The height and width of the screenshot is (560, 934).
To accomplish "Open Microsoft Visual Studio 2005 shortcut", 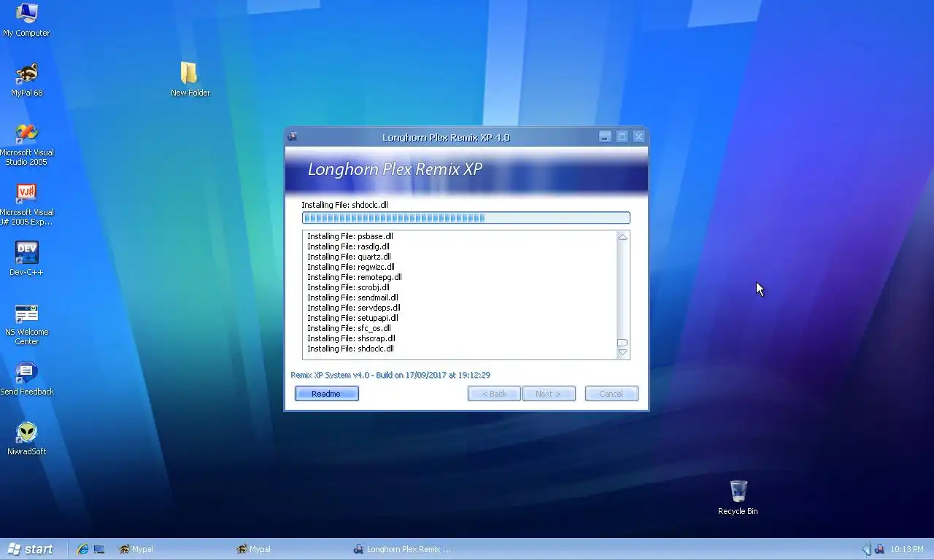I will coord(26,144).
